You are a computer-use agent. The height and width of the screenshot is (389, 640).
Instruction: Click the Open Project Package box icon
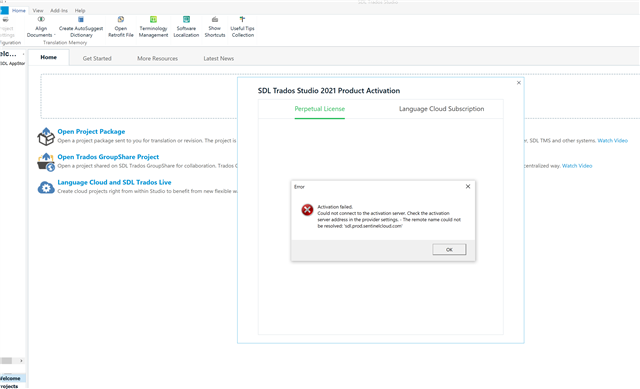(x=46, y=136)
